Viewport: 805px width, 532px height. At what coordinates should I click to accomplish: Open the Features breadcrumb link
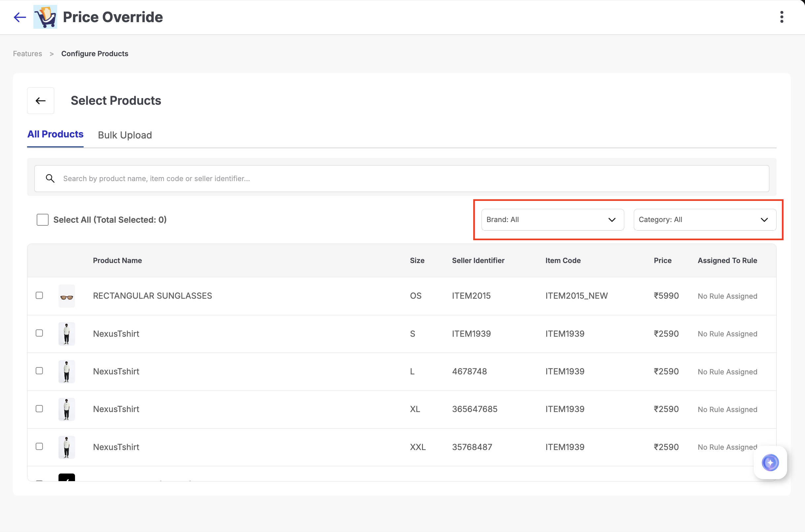27,54
